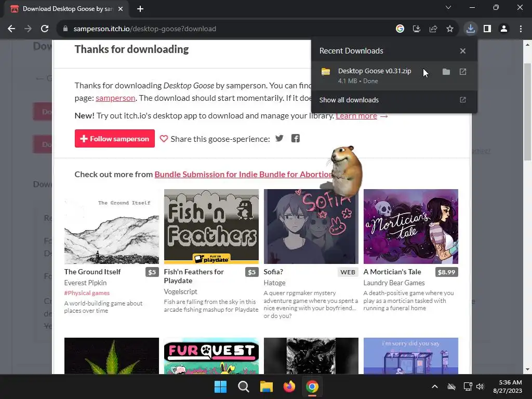
Task: Toggle the Chrome downloads toolbar button
Action: tap(471, 29)
